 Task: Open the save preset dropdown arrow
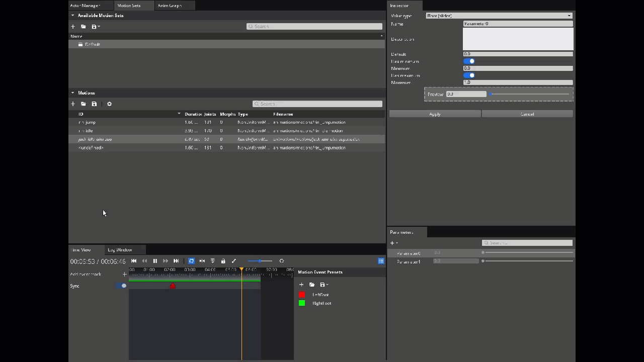click(x=327, y=285)
